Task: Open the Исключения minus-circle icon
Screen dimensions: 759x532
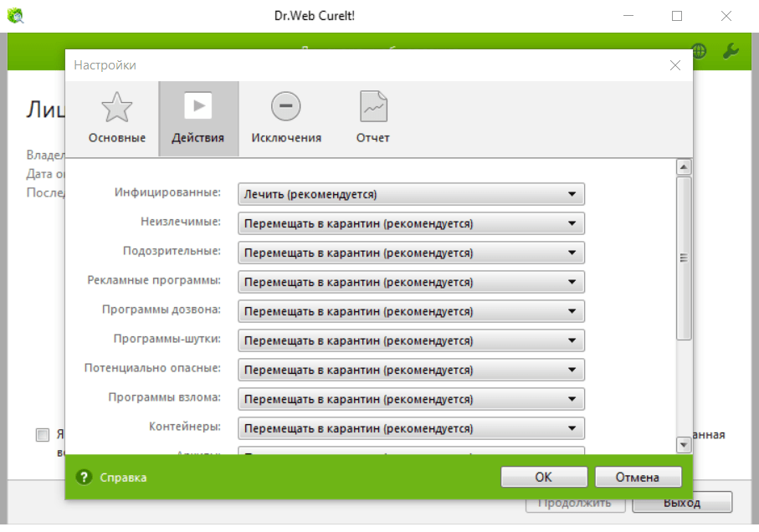Action: click(285, 106)
